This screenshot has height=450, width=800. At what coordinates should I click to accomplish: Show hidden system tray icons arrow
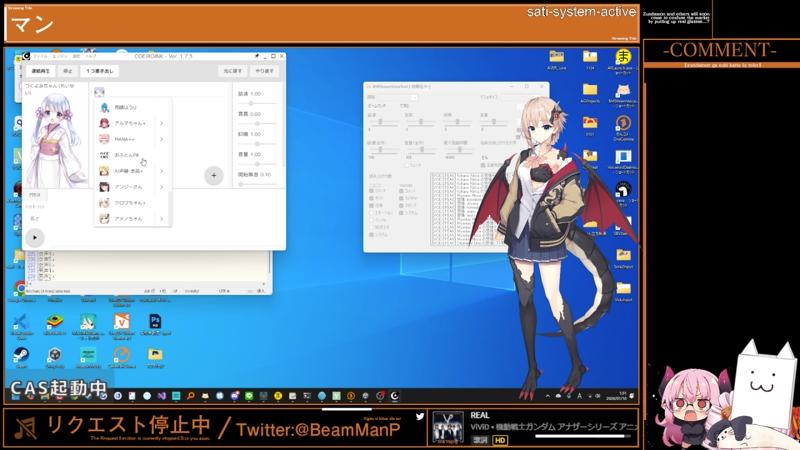(x=547, y=396)
